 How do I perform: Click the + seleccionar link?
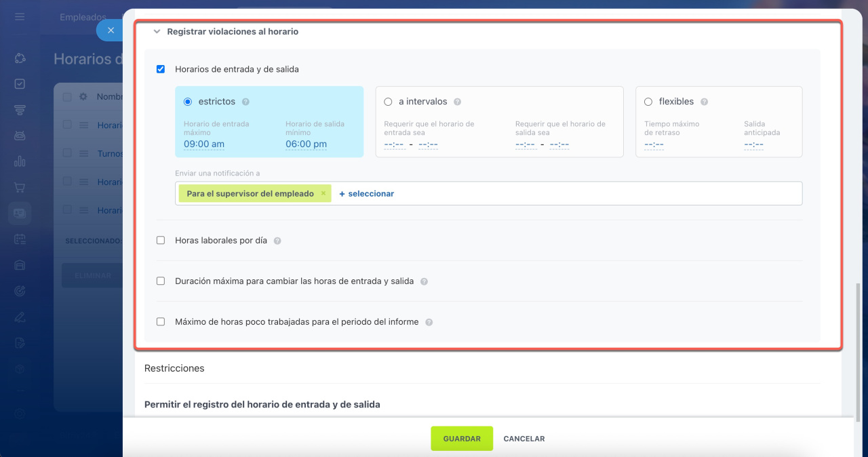coord(367,194)
